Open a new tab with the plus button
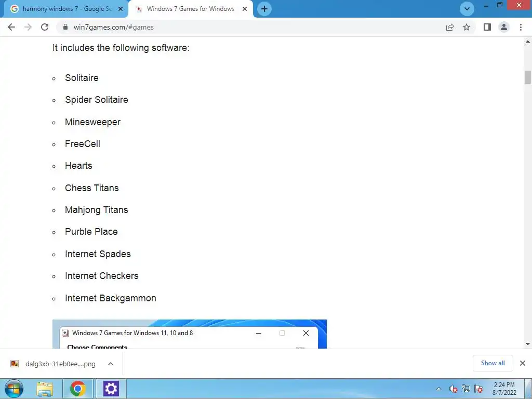 264,9
